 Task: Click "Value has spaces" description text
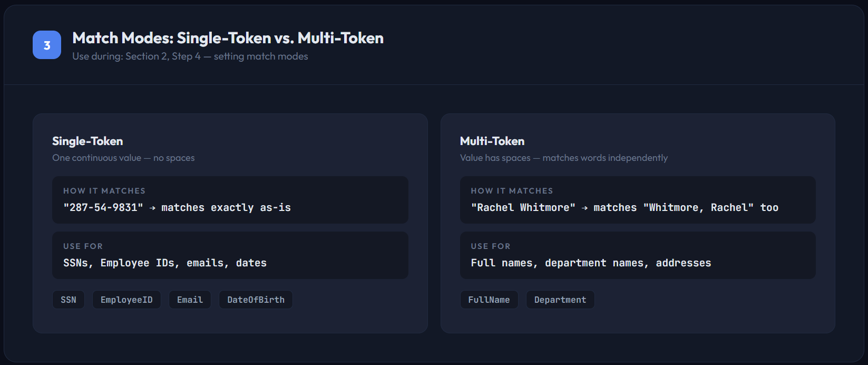495,158
